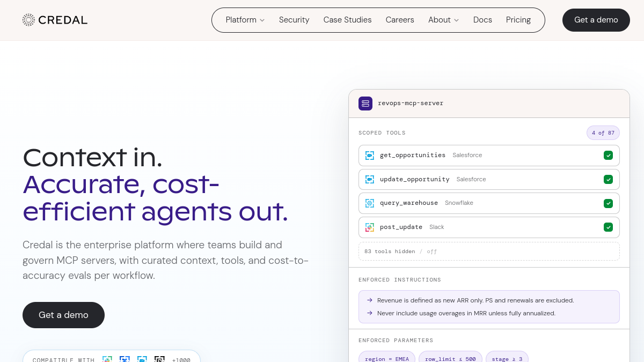
Task: Open the About nav menu label
Action: click(x=440, y=20)
